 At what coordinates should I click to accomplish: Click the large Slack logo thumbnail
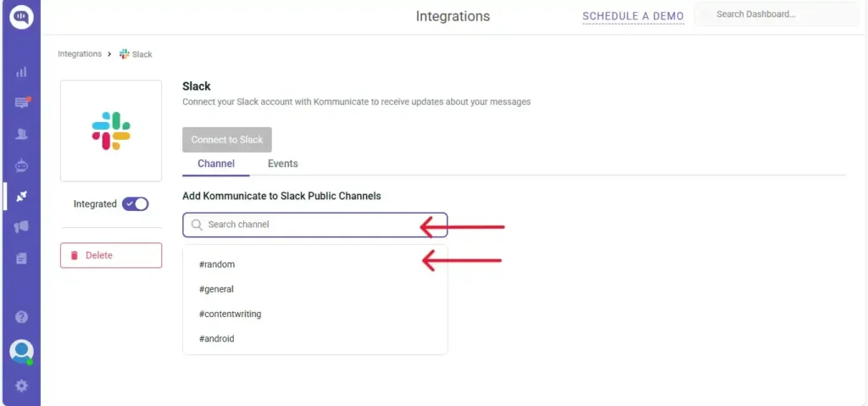click(x=111, y=131)
